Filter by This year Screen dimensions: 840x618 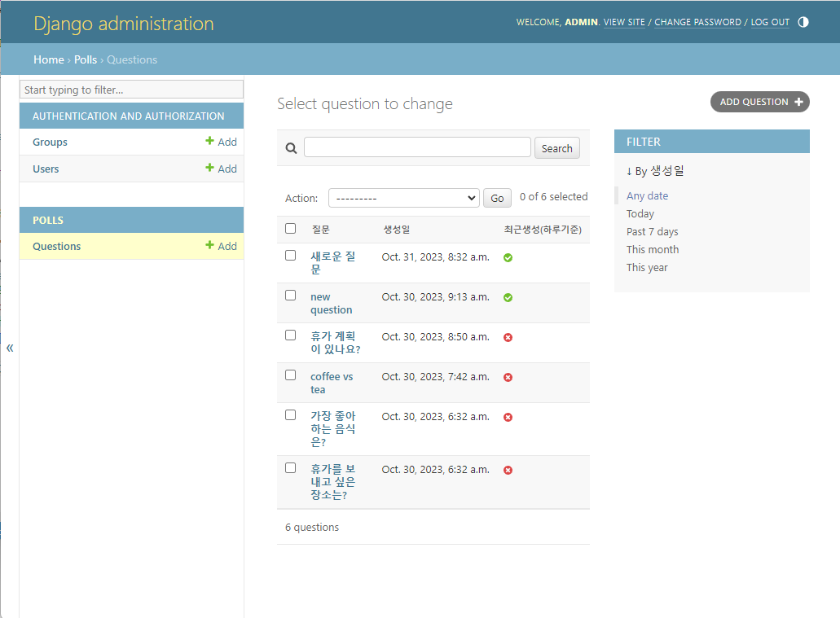[x=647, y=268]
